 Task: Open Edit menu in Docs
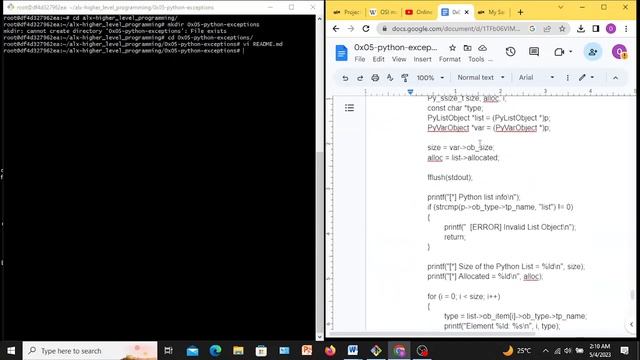pyautogui.click(x=378, y=59)
